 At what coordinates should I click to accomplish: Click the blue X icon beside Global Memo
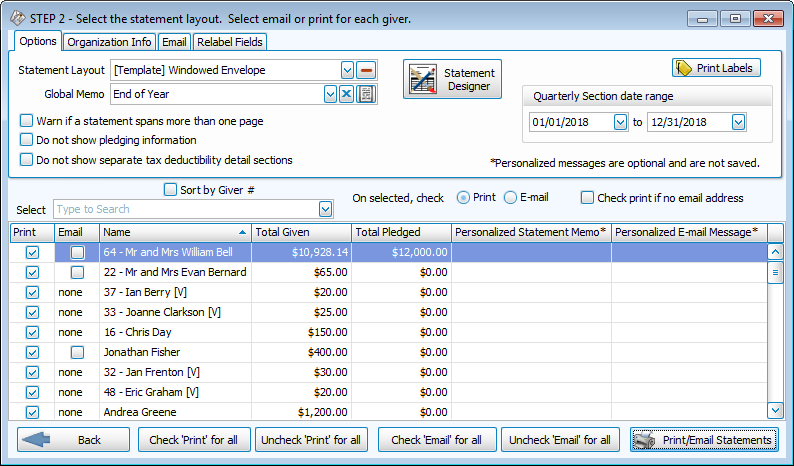coord(347,94)
